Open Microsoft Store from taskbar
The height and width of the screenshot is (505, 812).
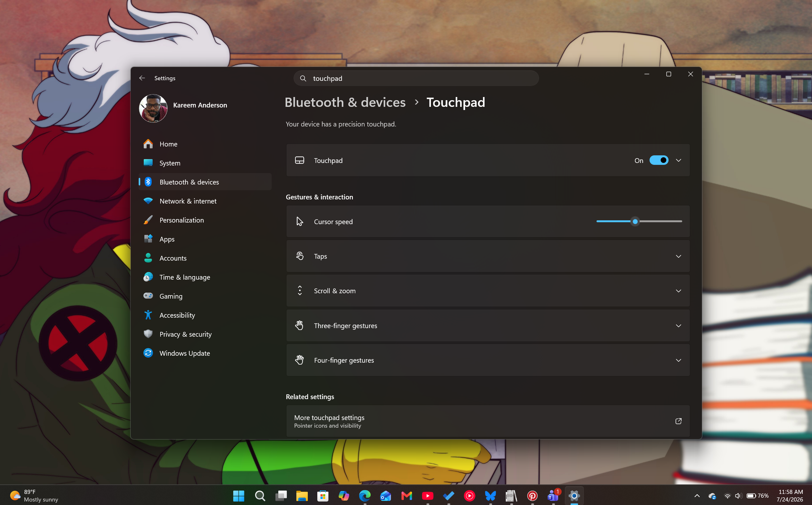[323, 496]
